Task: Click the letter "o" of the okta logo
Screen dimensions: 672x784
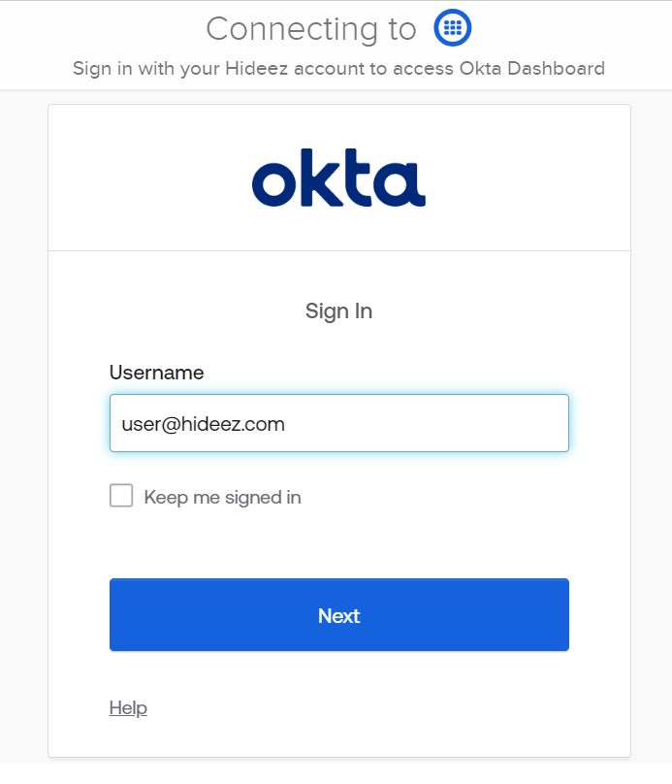Action: pyautogui.click(x=274, y=185)
